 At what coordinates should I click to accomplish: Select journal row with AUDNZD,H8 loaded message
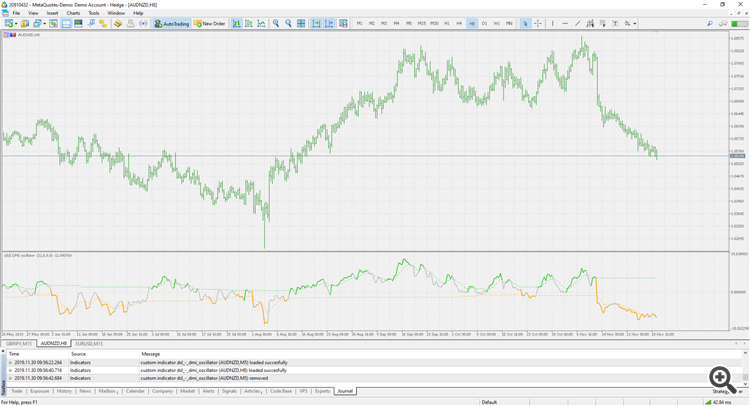(x=375, y=370)
